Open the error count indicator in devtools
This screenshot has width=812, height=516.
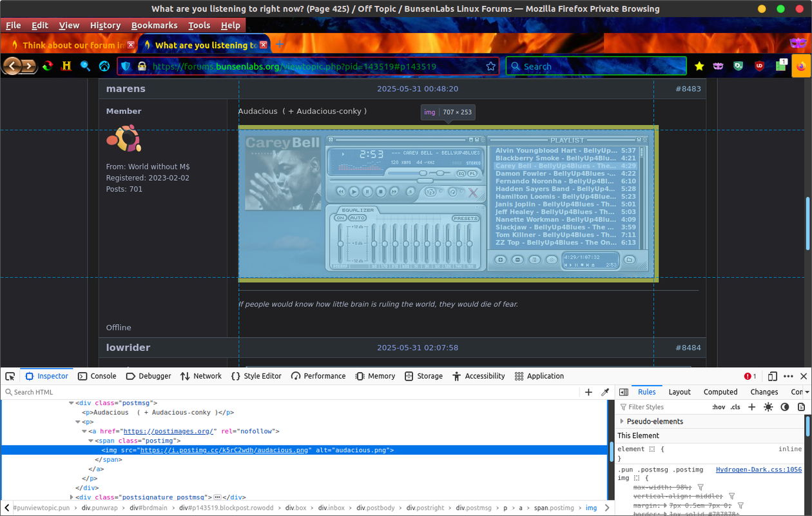click(x=750, y=376)
